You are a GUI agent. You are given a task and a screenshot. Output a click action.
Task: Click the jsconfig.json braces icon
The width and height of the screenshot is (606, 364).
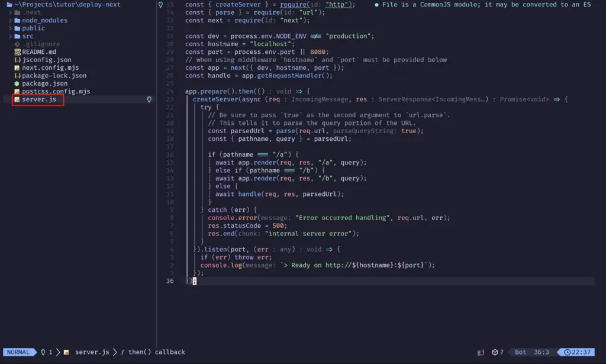tap(17, 60)
